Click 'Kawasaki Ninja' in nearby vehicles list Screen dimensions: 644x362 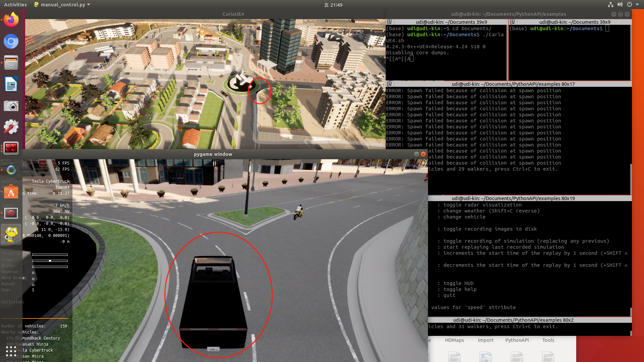pyautogui.click(x=32, y=344)
